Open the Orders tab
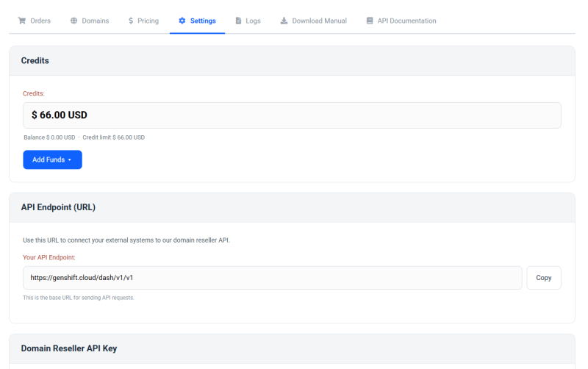 pyautogui.click(x=34, y=21)
